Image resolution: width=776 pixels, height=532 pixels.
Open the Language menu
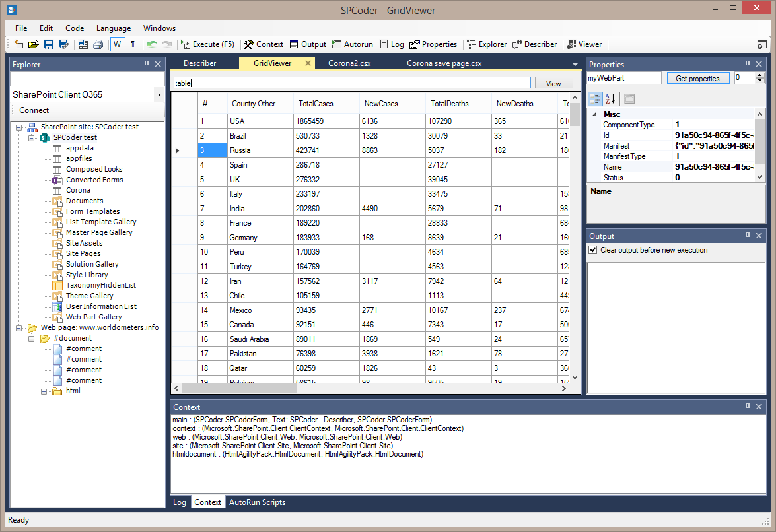[114, 28]
